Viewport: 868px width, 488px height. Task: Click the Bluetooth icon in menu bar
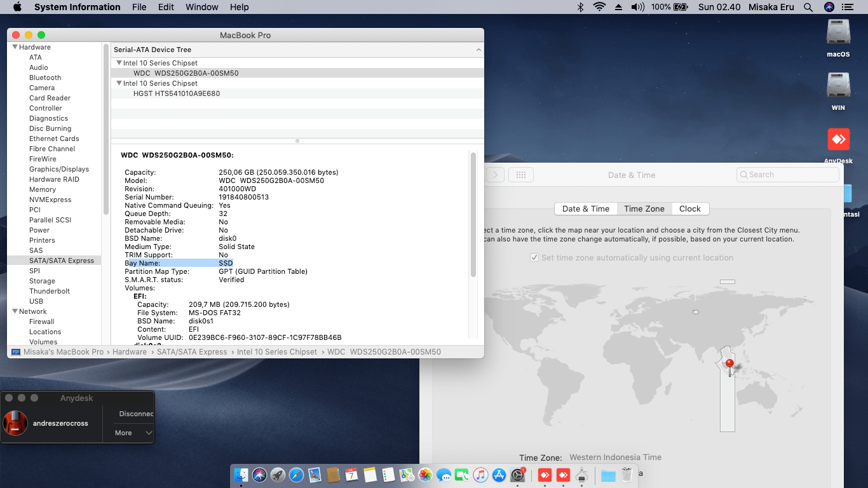click(581, 7)
